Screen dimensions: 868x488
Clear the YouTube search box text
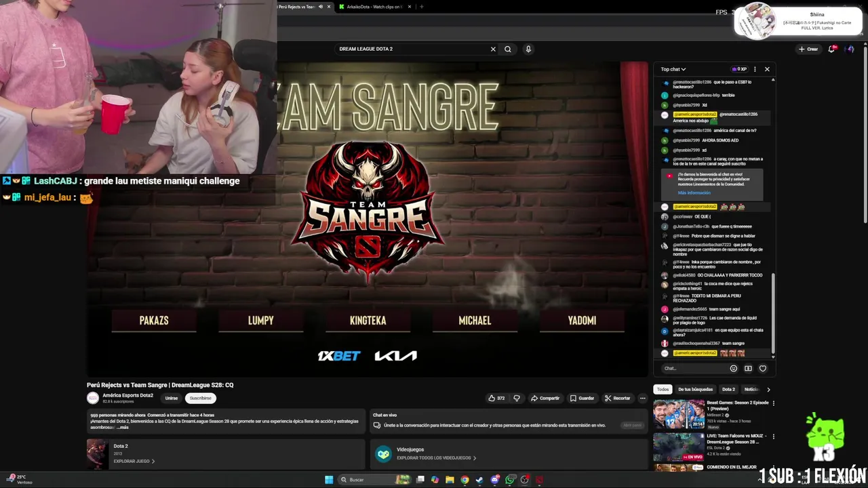click(493, 49)
